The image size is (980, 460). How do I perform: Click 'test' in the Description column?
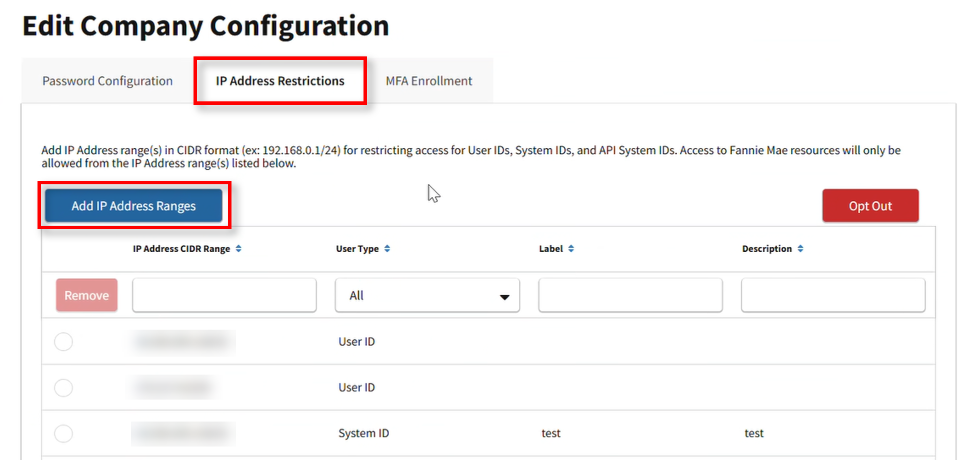tap(754, 434)
